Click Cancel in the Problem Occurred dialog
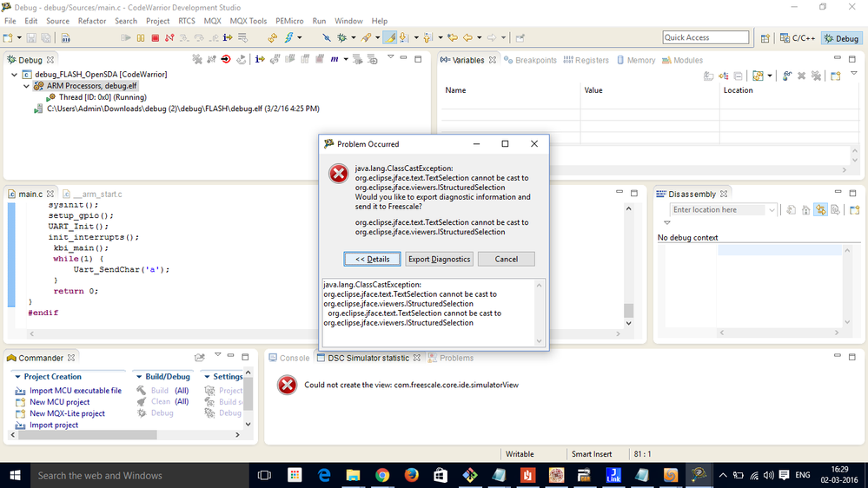The image size is (868, 488). click(x=506, y=259)
